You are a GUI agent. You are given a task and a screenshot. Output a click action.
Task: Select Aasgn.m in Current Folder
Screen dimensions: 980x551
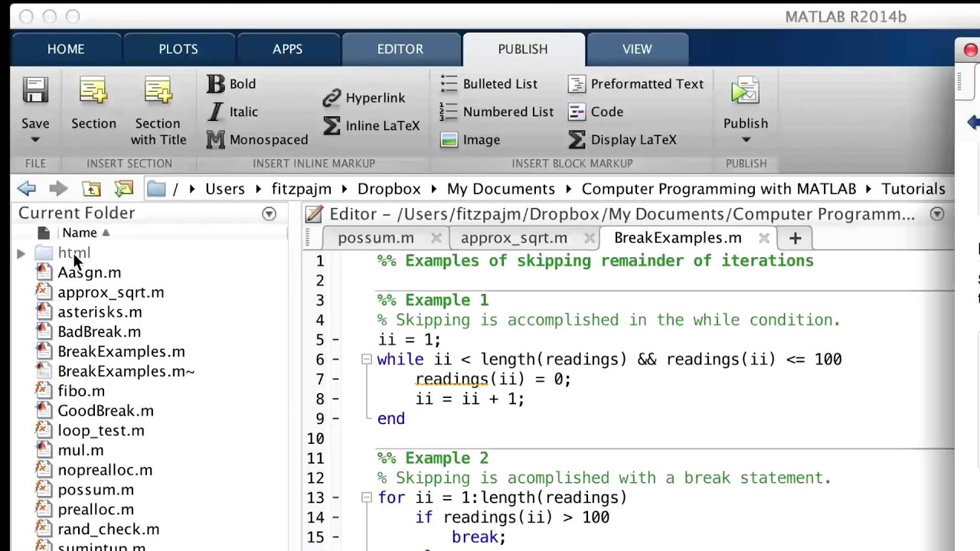90,272
